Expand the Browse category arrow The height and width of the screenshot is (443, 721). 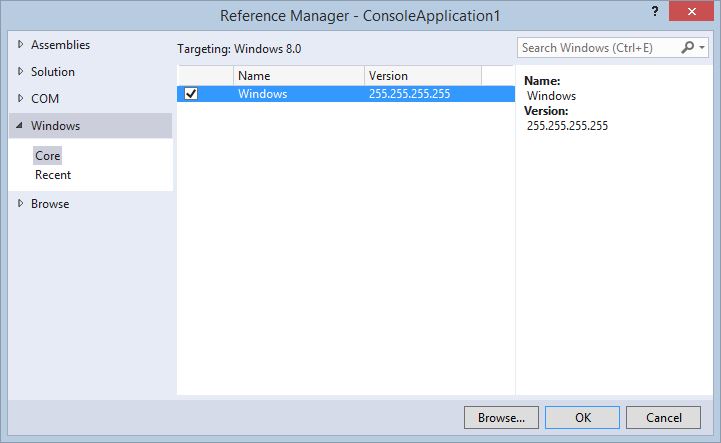(20, 203)
